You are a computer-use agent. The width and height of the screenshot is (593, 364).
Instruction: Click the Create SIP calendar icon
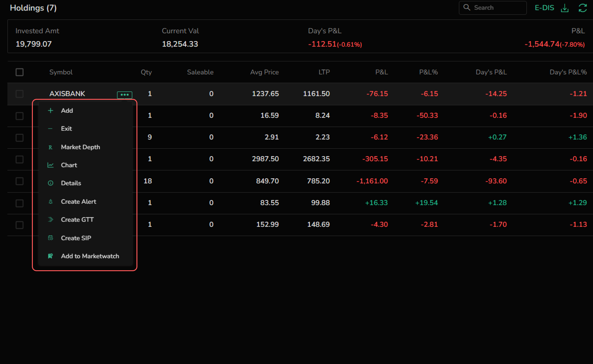(50, 238)
